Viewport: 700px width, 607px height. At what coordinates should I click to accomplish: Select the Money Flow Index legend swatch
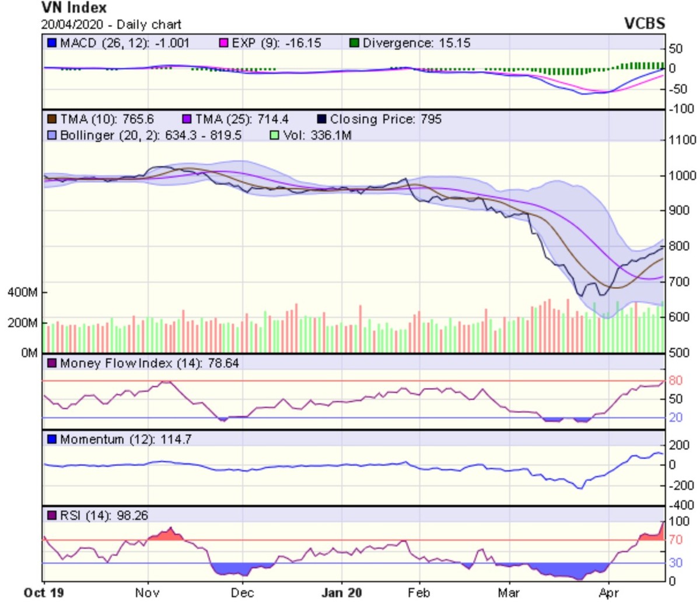pos(52,364)
